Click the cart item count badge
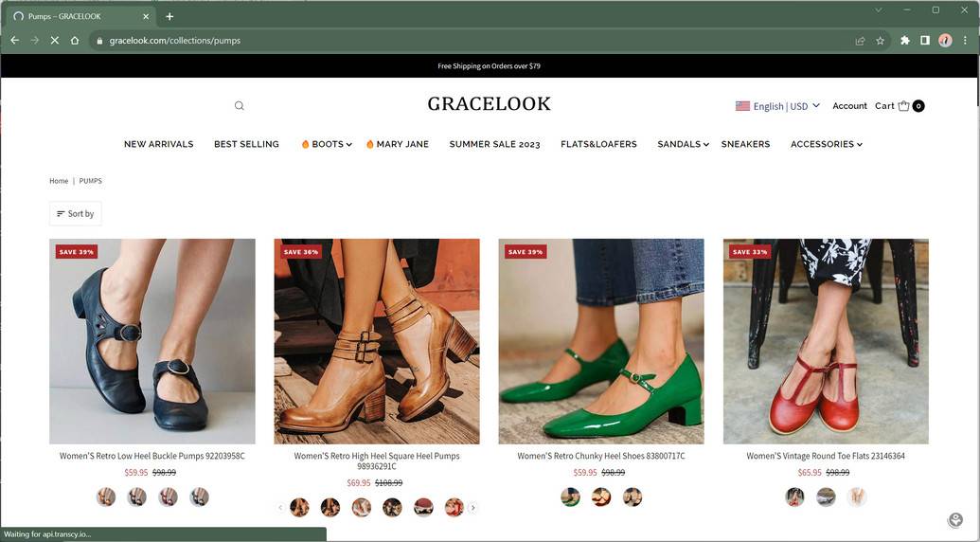 tap(918, 106)
